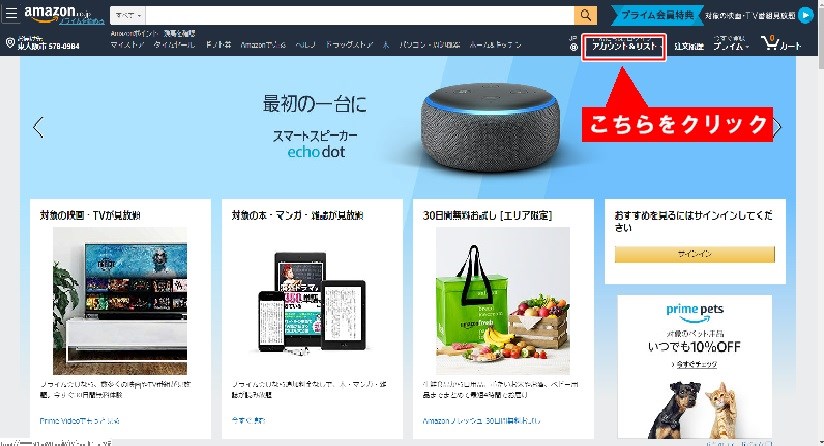Click the Amazon.co.jp logo
The width and height of the screenshot is (824, 446).
(57, 13)
